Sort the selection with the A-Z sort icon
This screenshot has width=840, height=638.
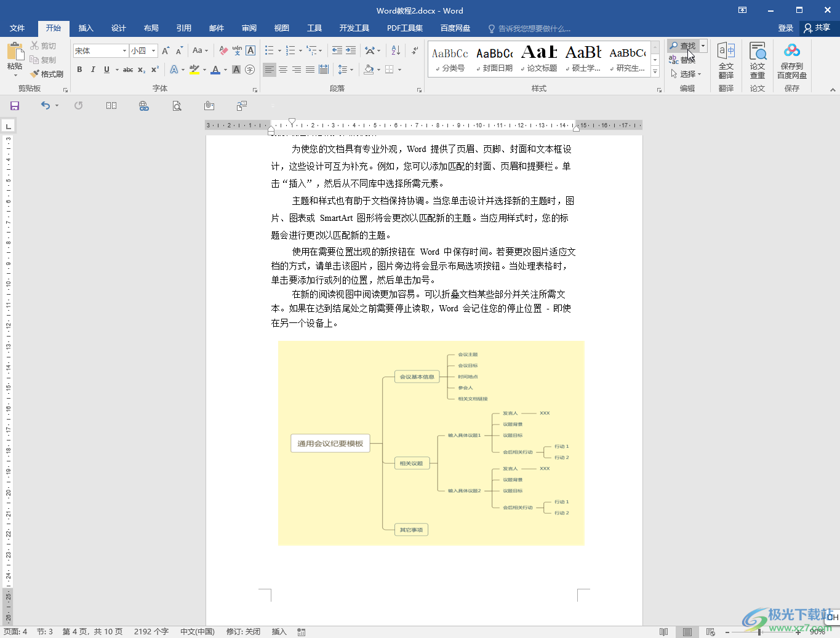click(x=396, y=50)
